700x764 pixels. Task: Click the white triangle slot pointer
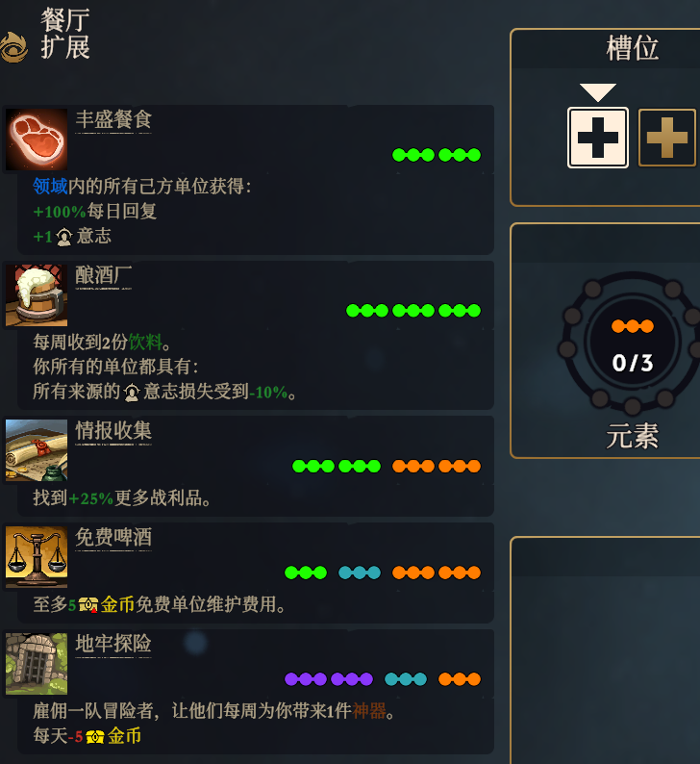pos(598,92)
